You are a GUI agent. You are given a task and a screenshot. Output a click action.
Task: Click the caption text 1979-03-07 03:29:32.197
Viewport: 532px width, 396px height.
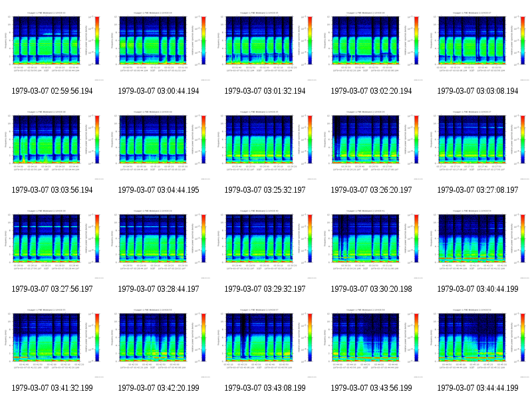point(265,289)
